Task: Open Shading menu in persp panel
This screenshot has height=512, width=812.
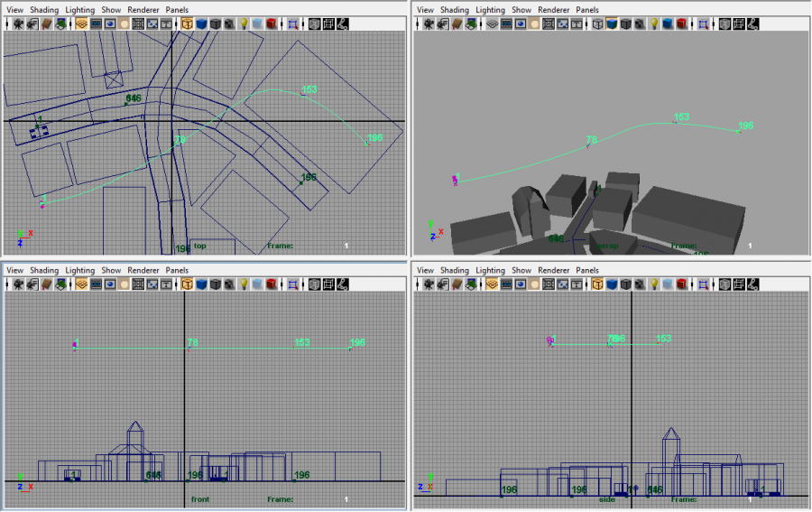Action: pos(454,10)
